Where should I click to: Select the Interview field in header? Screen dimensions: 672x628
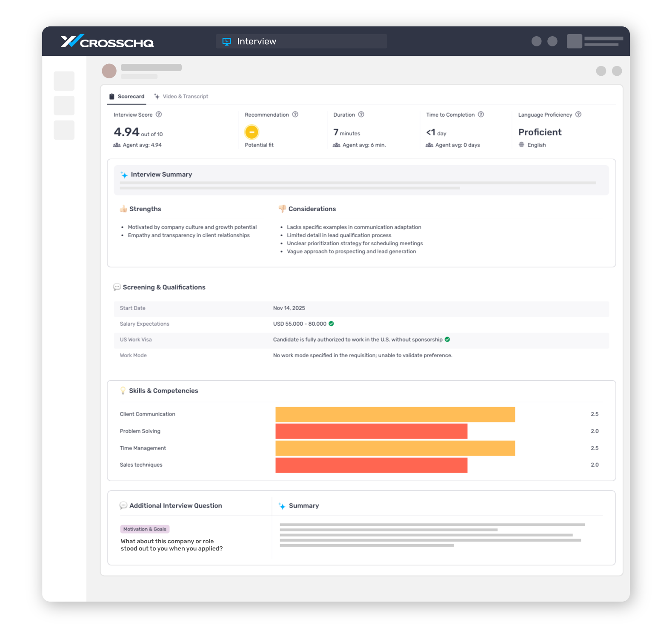301,41
